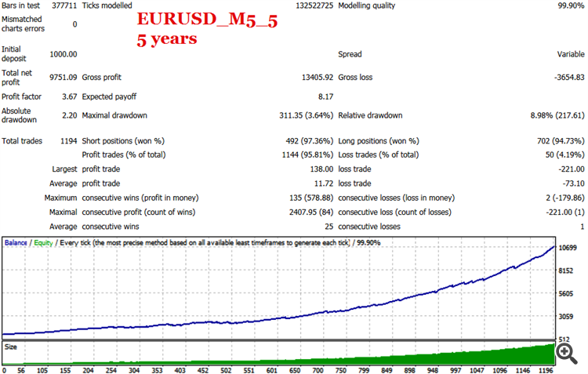
Task: Click the 254 x-axis tick label
Action: click(x=111, y=370)
